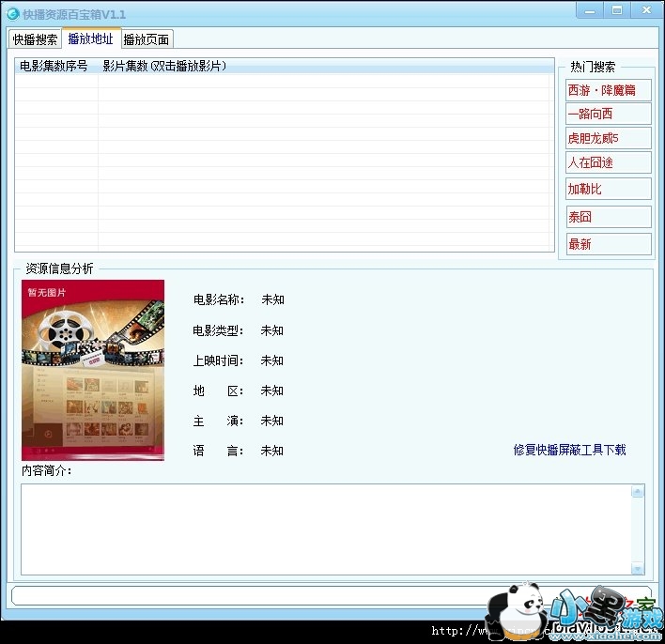Switch to the 快播搜索 tab
Image resolution: width=665 pixels, height=644 pixels.
click(x=35, y=39)
